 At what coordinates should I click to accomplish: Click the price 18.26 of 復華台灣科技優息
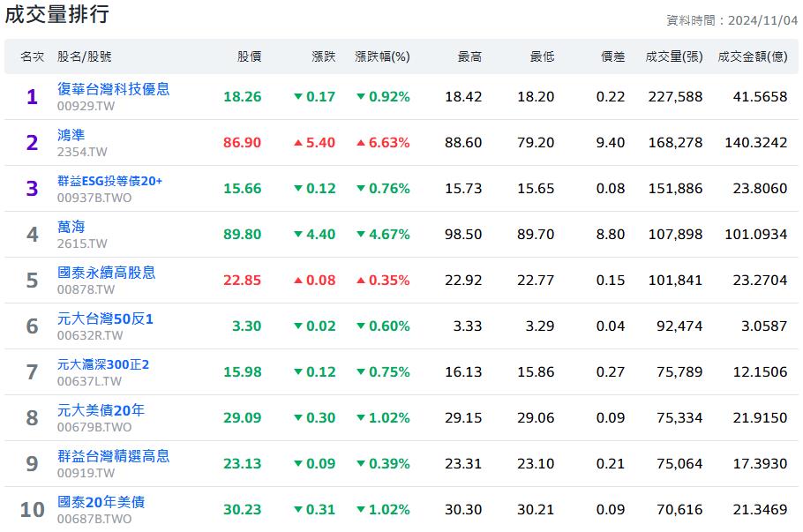[x=243, y=97]
